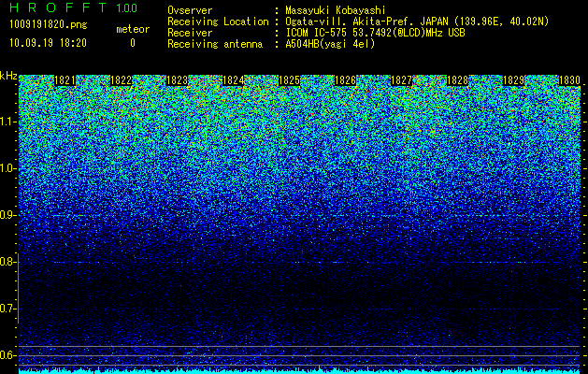
Task: Click the 1828 time marker
Action: [x=457, y=80]
